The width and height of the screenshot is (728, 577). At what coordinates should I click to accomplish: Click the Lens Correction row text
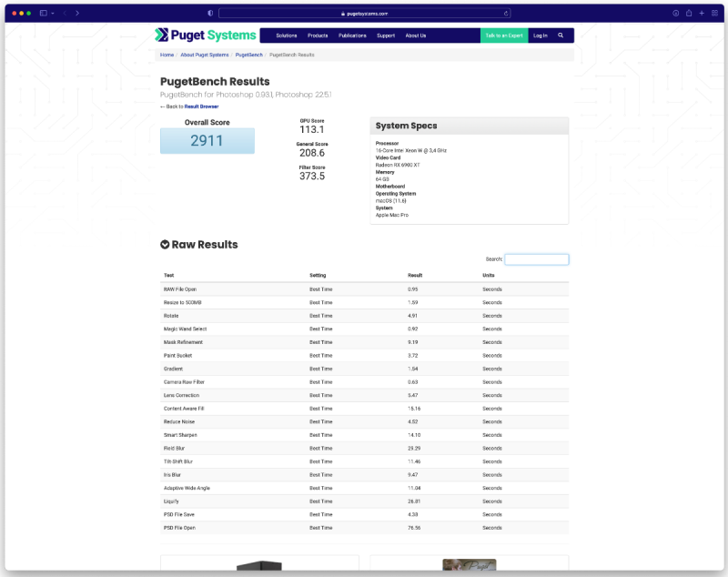tap(181, 396)
